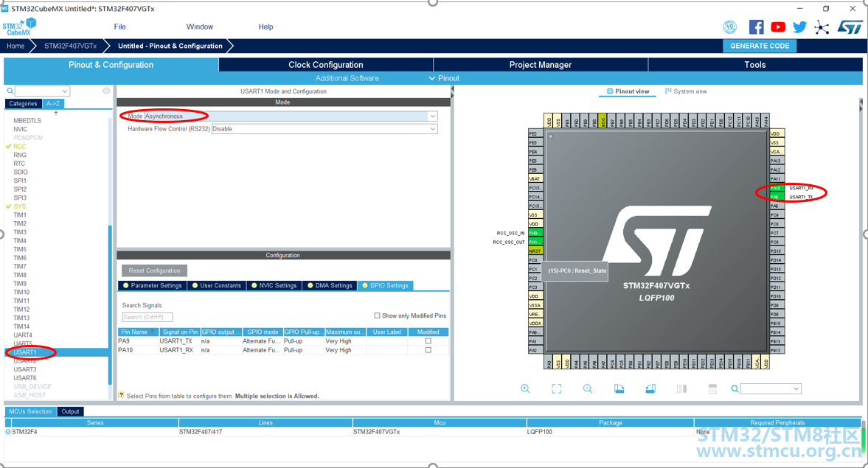Zoom in on the chip pinout
This screenshot has height=468, width=868.
click(x=525, y=389)
